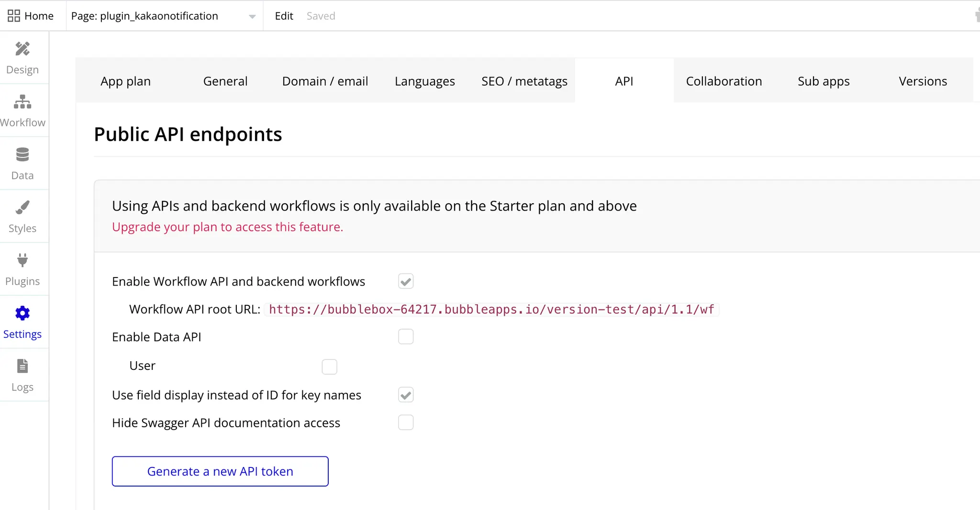Click the Workflow API root URL
Screen dimensions: 980x510
tap(491, 310)
